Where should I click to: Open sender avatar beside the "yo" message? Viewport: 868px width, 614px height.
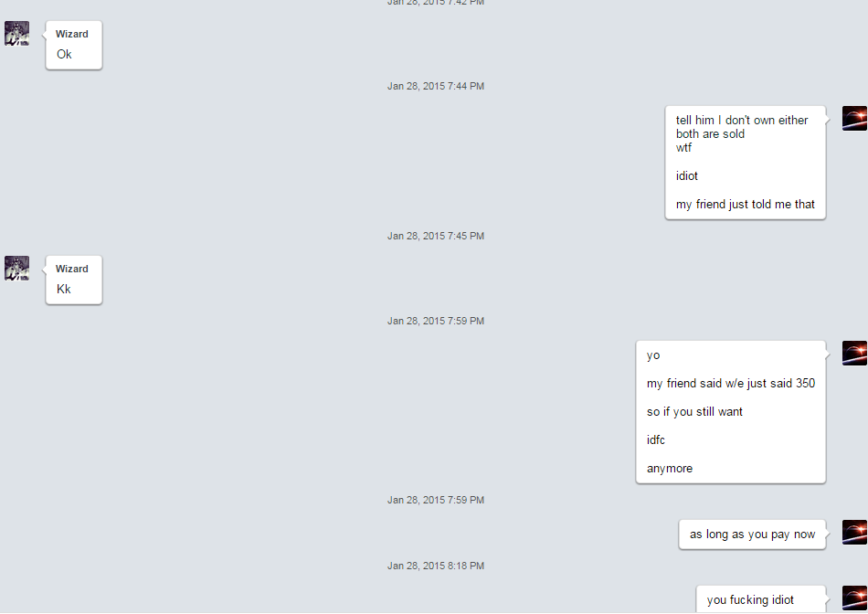[x=854, y=354]
